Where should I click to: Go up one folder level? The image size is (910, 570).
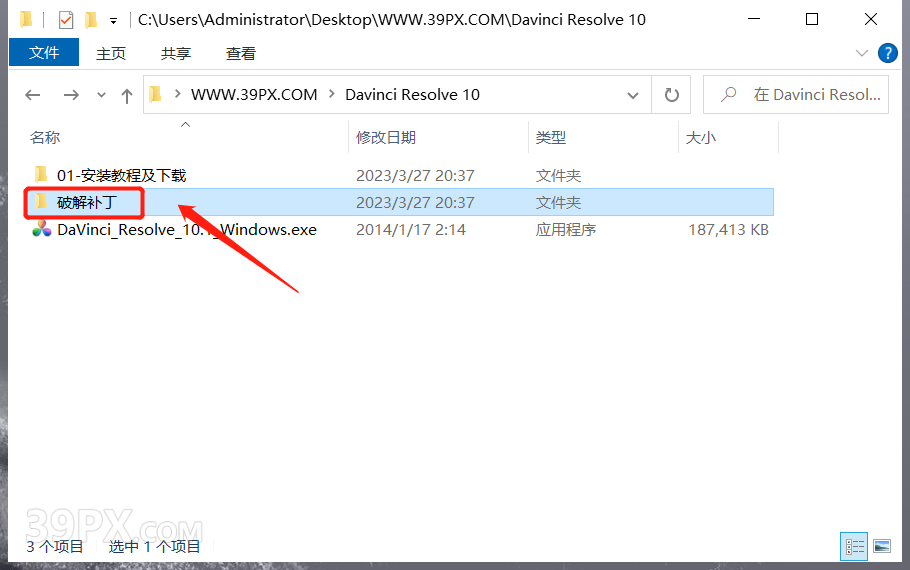click(126, 95)
